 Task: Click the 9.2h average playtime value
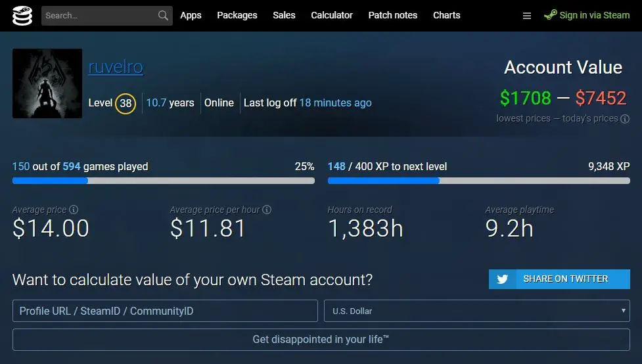(509, 229)
